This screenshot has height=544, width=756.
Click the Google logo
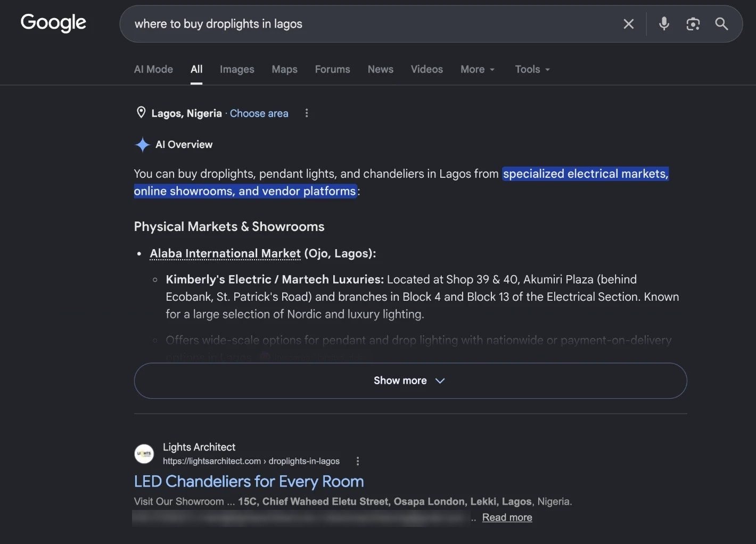click(x=53, y=23)
